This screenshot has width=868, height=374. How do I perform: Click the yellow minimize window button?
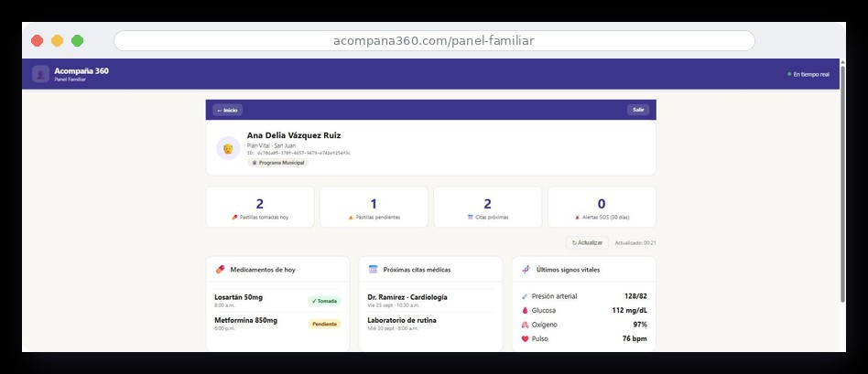coord(57,40)
